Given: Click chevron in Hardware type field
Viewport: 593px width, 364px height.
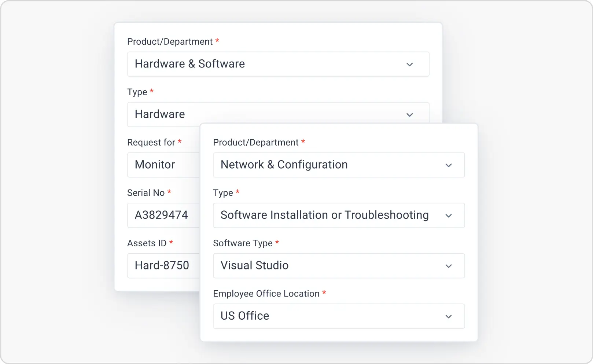Looking at the screenshot, I should [x=410, y=115].
